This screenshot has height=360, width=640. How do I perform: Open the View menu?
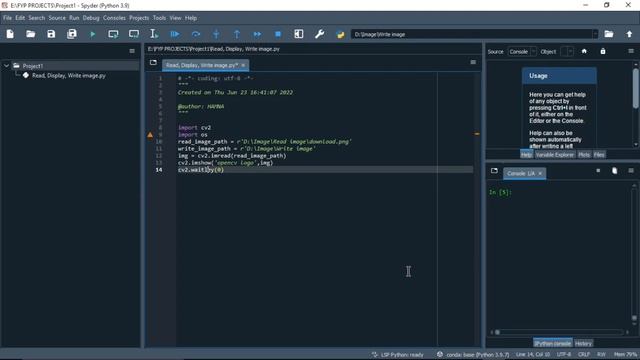[175, 18]
